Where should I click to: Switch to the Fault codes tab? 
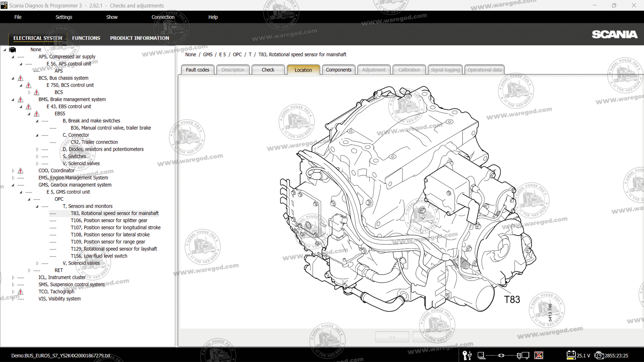(197, 69)
